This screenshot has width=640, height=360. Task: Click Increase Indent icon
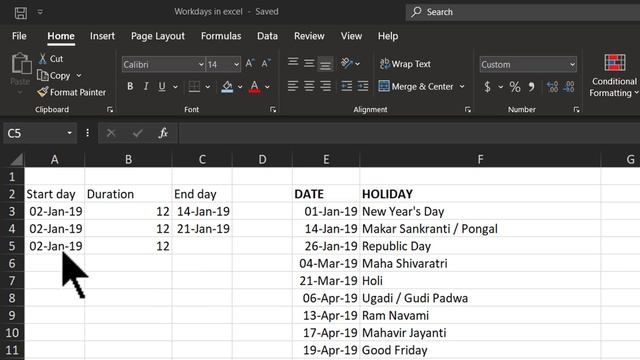[x=362, y=86]
